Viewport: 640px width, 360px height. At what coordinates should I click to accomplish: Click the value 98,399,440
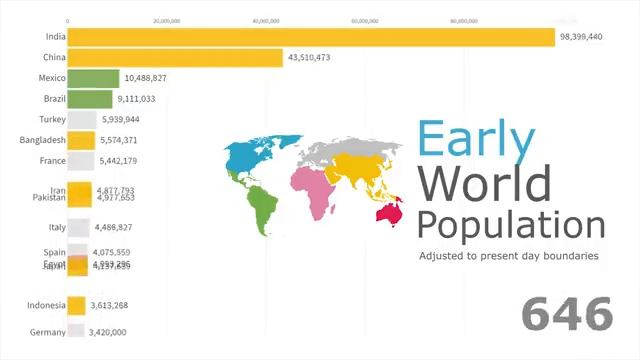tap(581, 37)
